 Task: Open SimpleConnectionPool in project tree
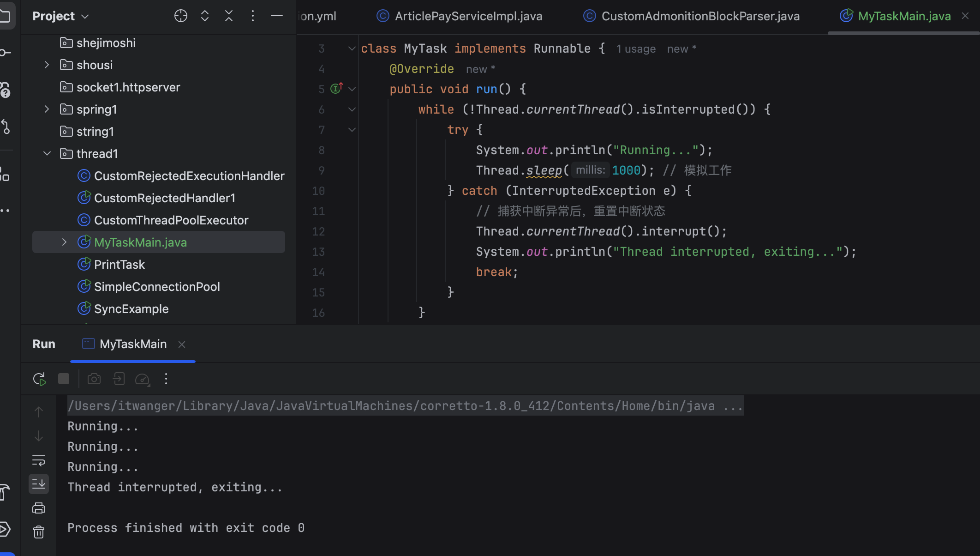click(156, 287)
